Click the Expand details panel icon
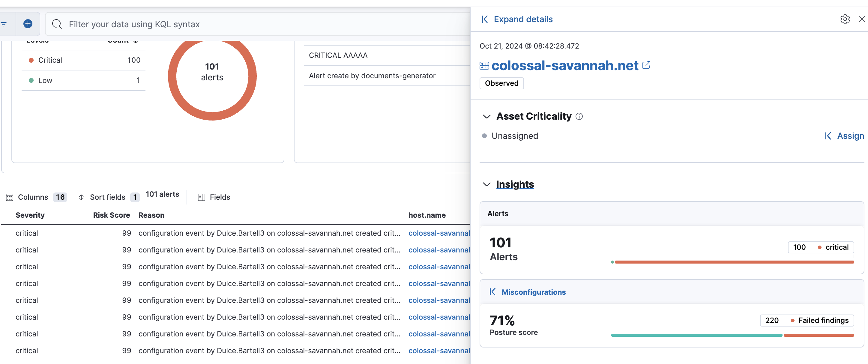Screen dimensions: 868x364 click(485, 19)
